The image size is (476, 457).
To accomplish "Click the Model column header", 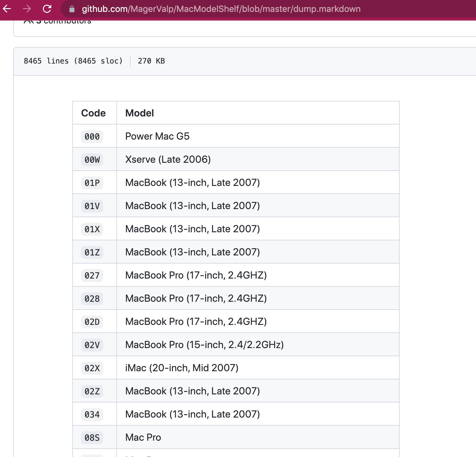I will tap(139, 113).
